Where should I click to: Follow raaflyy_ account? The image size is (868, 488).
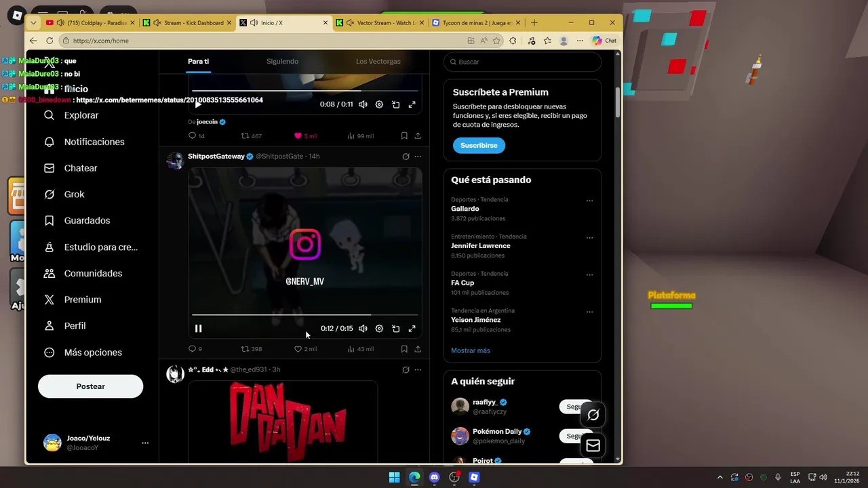point(576,407)
